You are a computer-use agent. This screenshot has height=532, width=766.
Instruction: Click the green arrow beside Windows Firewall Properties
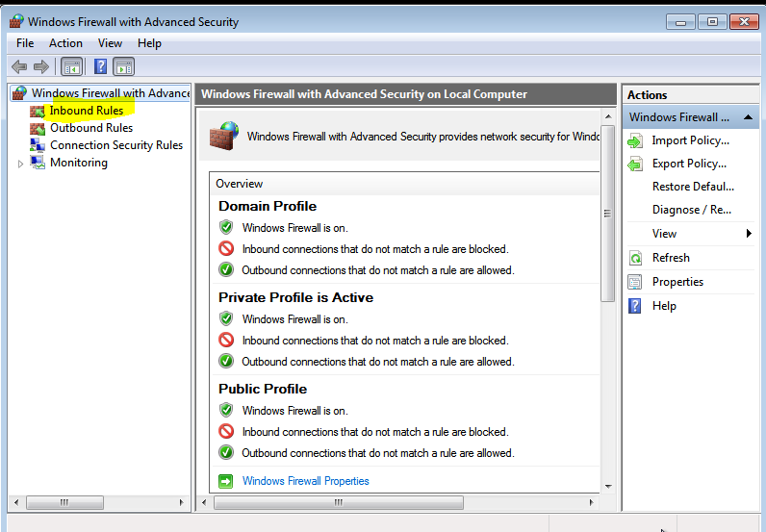(226, 481)
